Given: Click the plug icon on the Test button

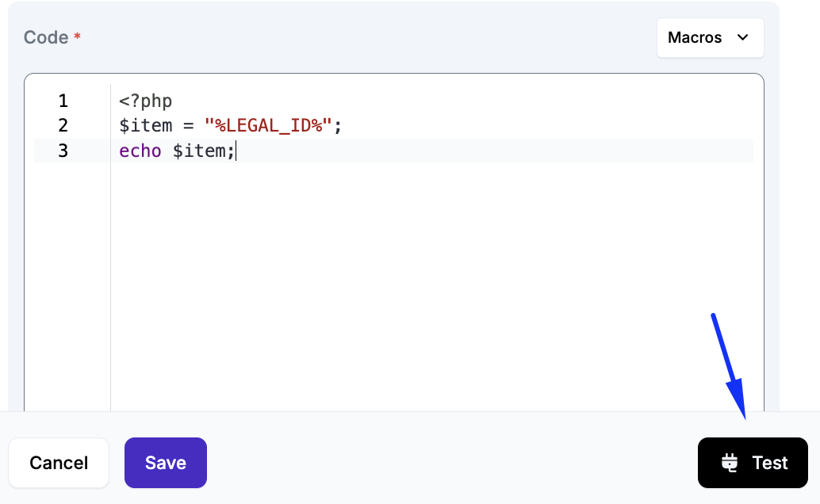Looking at the screenshot, I should coord(730,463).
